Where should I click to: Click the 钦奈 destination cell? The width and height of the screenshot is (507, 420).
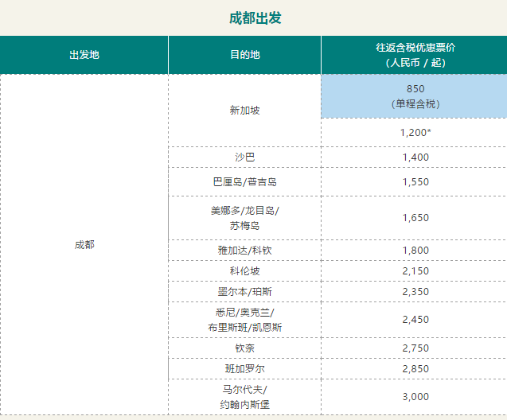point(244,348)
